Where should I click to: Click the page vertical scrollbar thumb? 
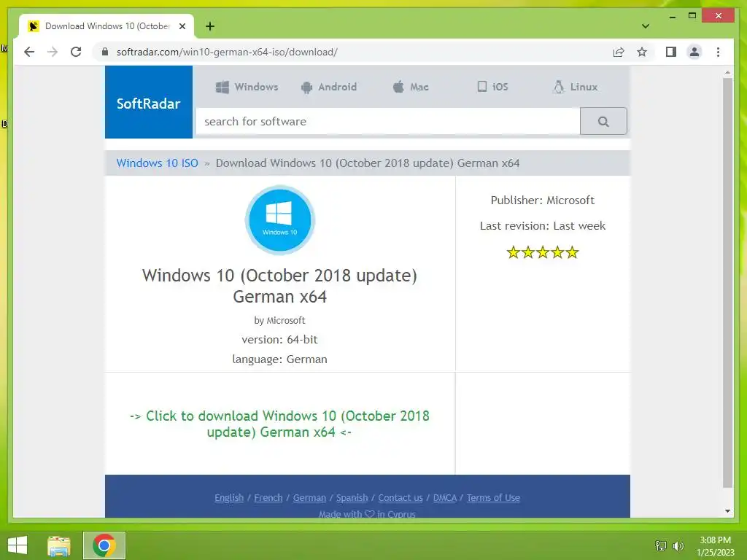point(727,283)
